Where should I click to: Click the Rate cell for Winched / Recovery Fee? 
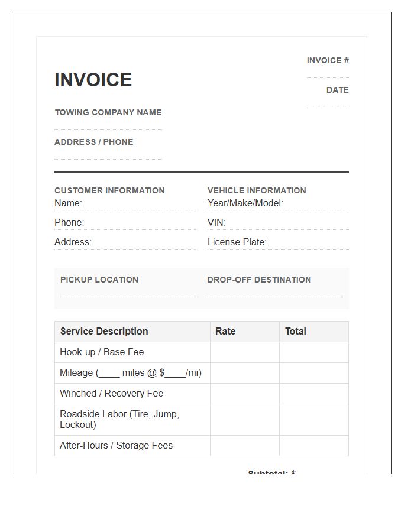[245, 394]
